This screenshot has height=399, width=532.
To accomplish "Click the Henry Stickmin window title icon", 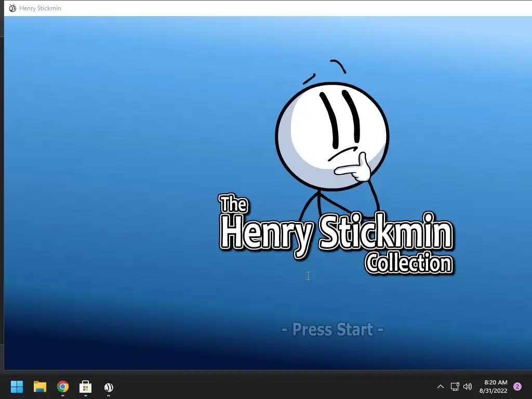I will [x=12, y=8].
